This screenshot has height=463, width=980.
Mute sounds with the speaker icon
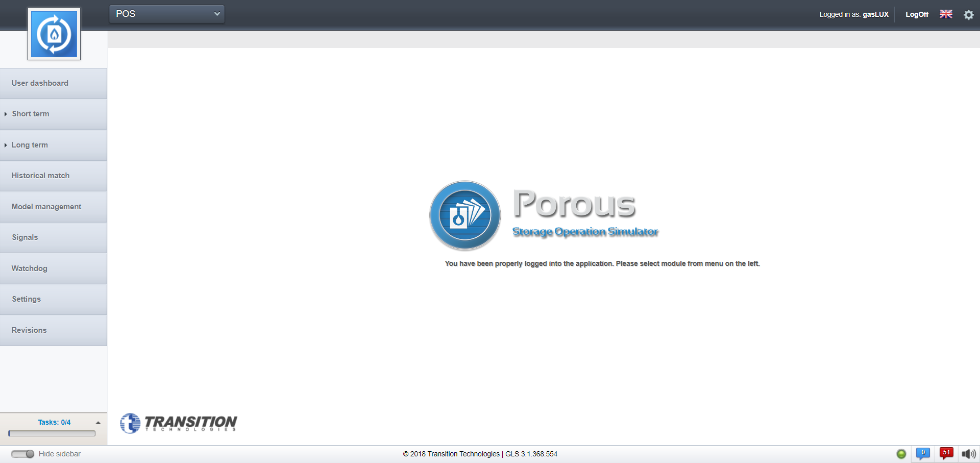[x=968, y=454]
